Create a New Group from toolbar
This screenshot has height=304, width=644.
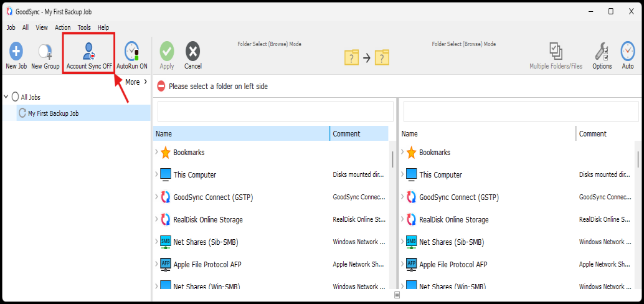click(x=45, y=52)
